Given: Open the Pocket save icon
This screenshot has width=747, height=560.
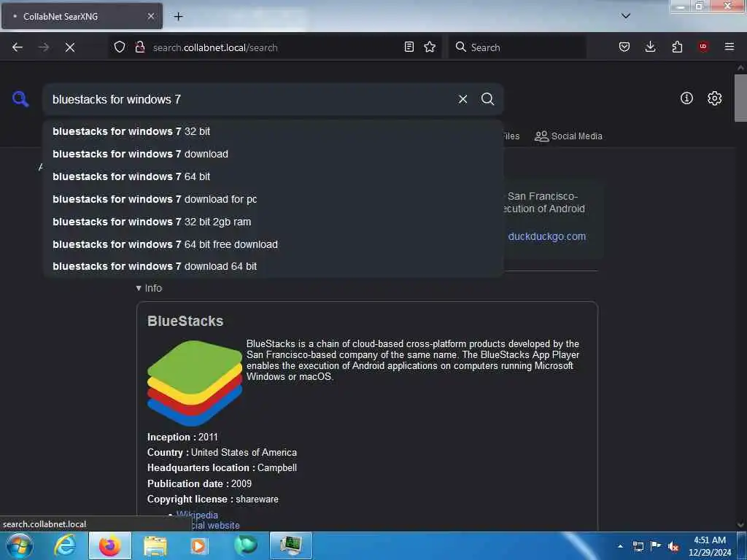Looking at the screenshot, I should tap(624, 47).
